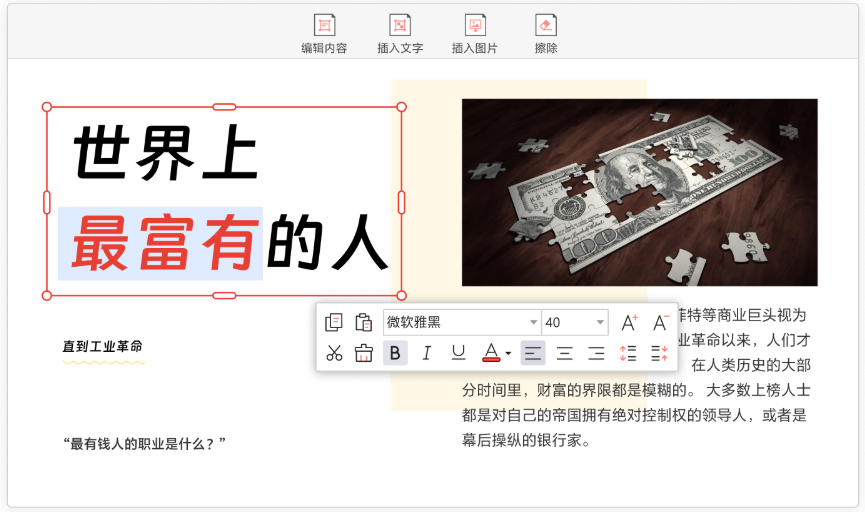Click the paragraph line 幕后操纵的银行家。
865x512 pixels.
(526, 440)
